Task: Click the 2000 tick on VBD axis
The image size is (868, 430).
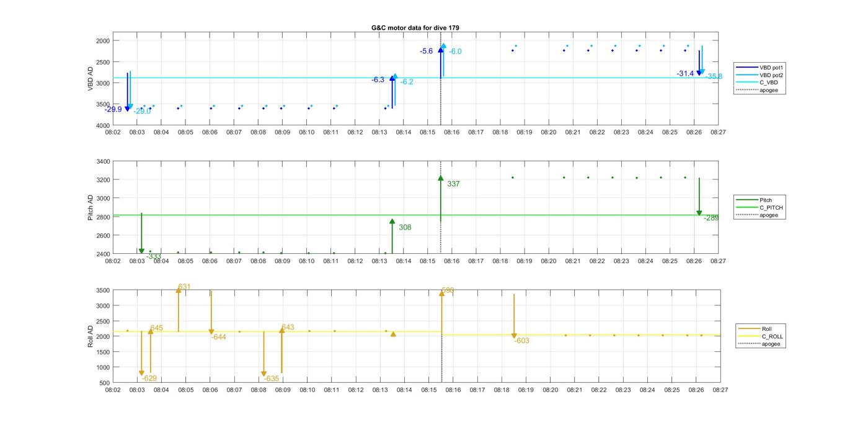Action: pos(102,40)
